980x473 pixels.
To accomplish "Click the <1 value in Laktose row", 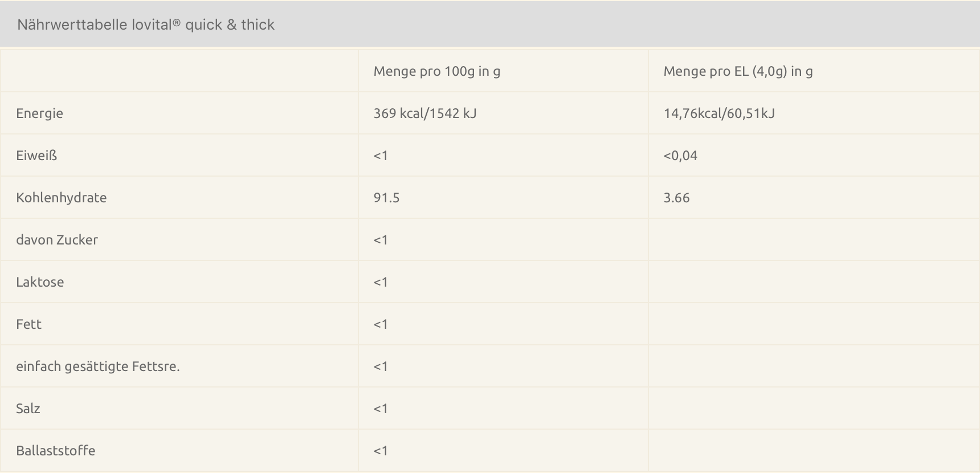I will pyautogui.click(x=381, y=282).
